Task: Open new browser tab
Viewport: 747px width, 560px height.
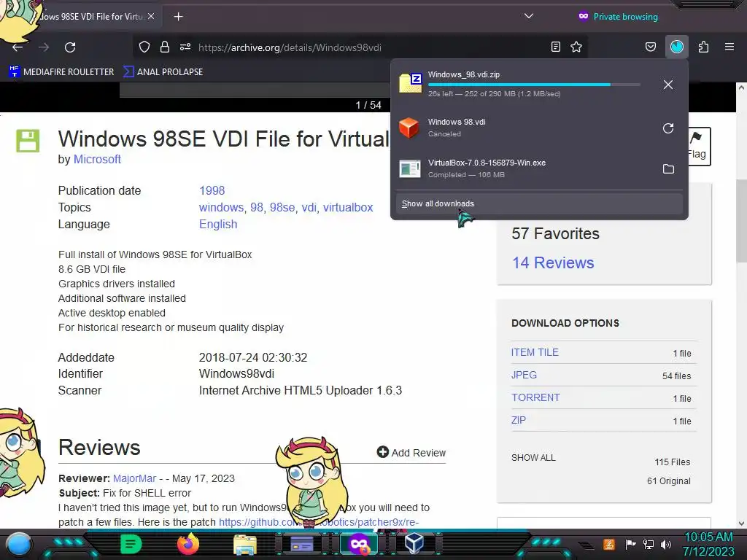Action: 178,17
